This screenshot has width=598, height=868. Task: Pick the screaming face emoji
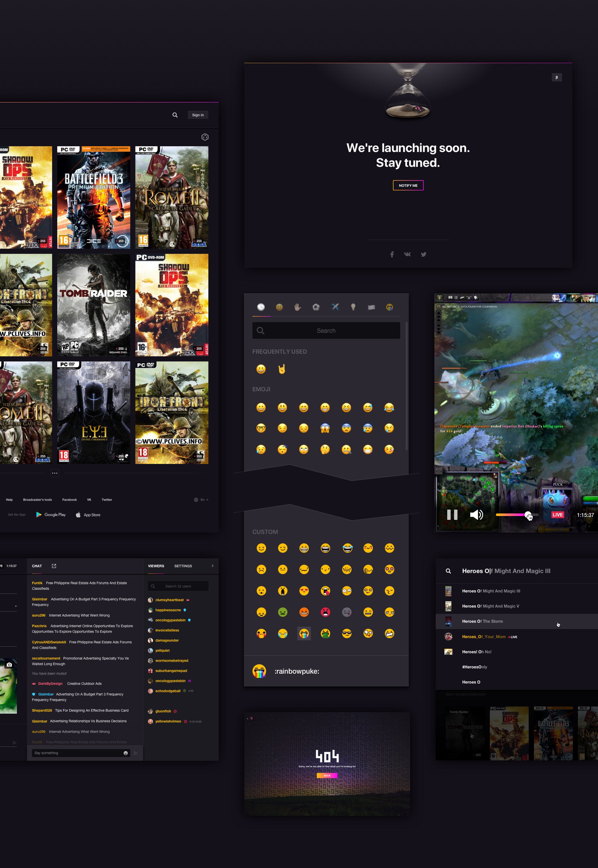click(325, 428)
